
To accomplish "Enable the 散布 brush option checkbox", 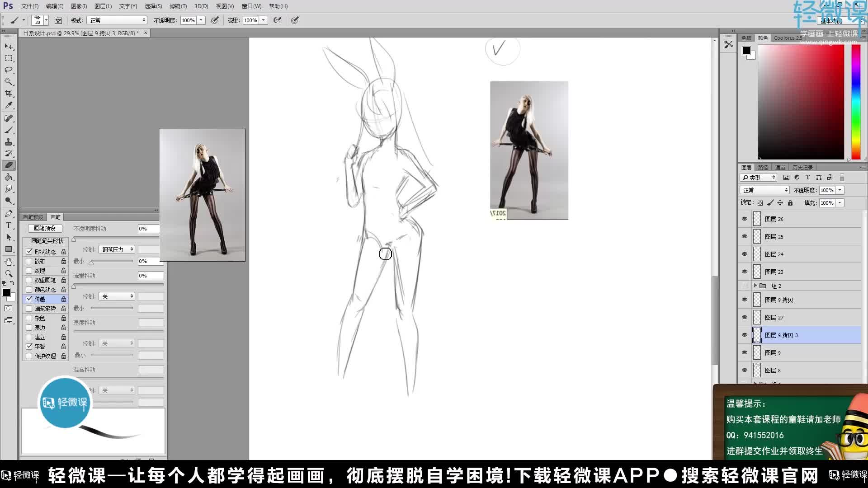I will pos(30,261).
